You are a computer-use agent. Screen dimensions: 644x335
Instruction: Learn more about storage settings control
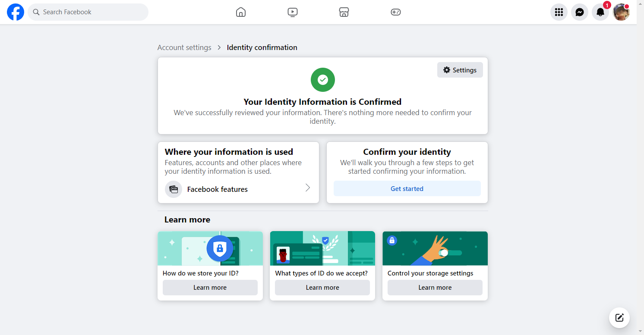435,288
